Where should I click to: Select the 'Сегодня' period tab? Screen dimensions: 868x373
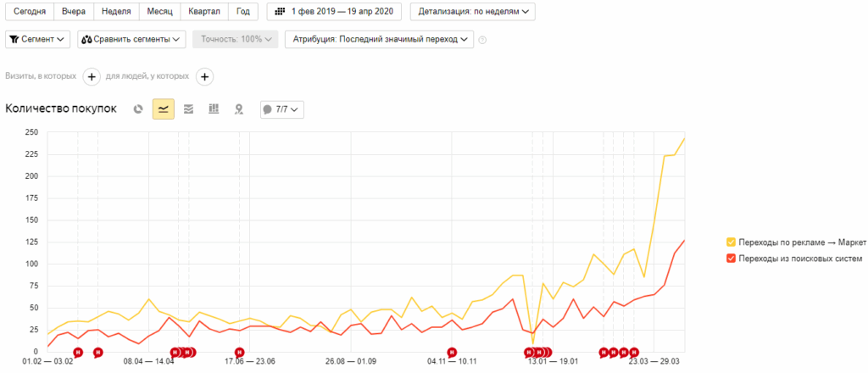tap(30, 12)
